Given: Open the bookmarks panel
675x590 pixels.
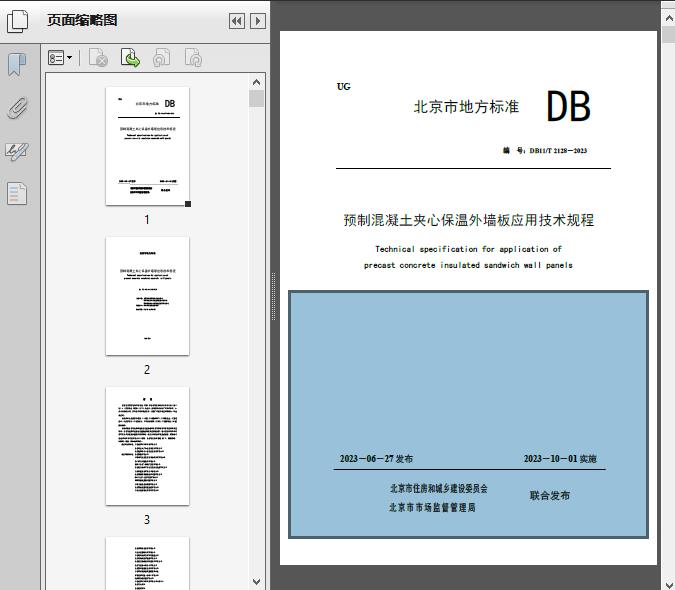Looking at the screenshot, I should click(17, 65).
